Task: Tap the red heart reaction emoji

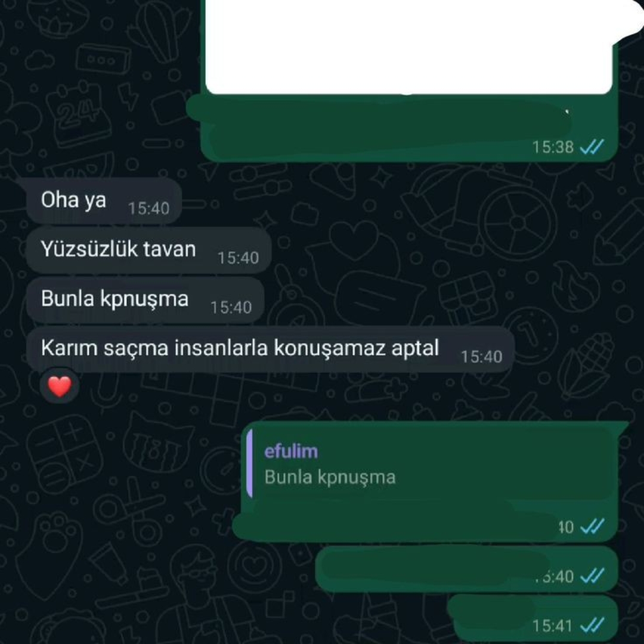Action: pyautogui.click(x=60, y=386)
